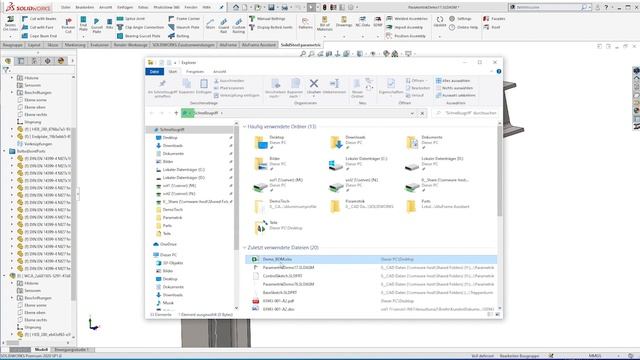This screenshot has height=360, width=640.
Task: Open the Beams On Lines dropdown arrow
Action: pos(10,36)
